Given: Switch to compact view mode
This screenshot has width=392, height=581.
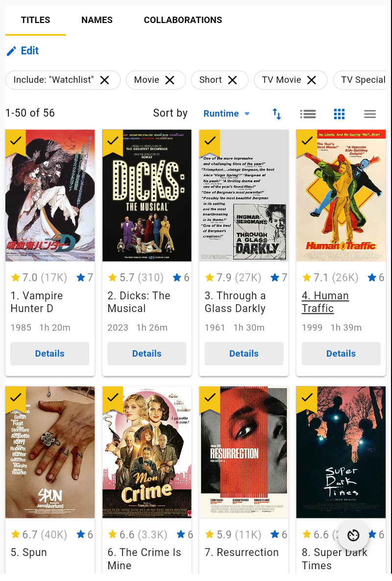Looking at the screenshot, I should pos(370,113).
